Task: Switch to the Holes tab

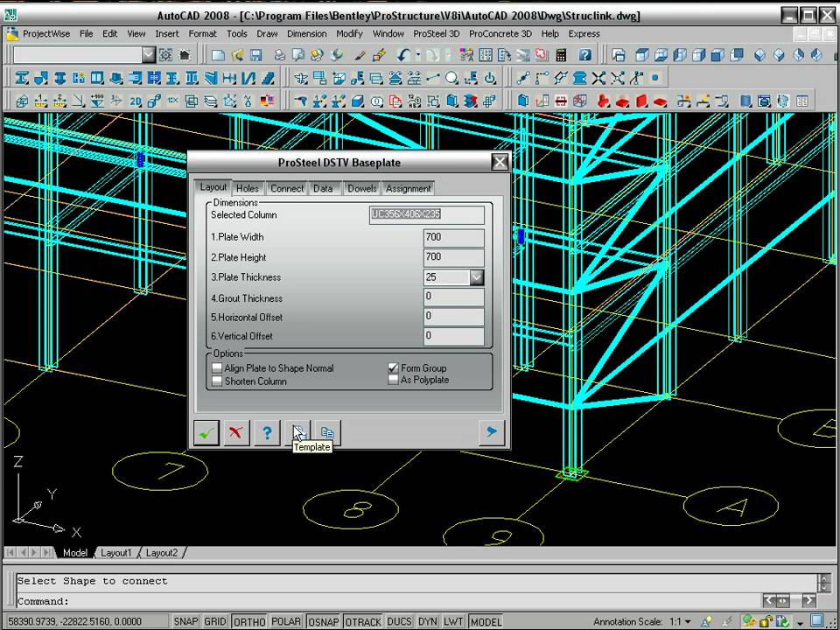Action: 248,189
